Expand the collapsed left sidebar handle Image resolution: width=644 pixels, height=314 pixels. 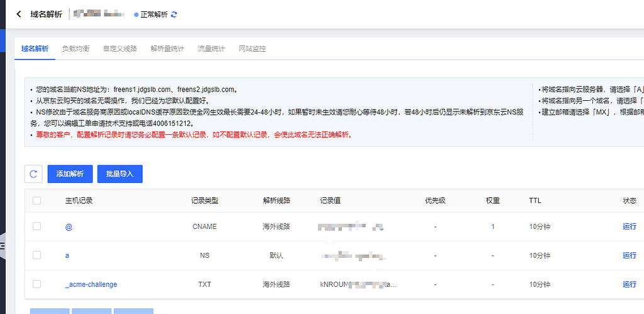pyautogui.click(x=3, y=246)
